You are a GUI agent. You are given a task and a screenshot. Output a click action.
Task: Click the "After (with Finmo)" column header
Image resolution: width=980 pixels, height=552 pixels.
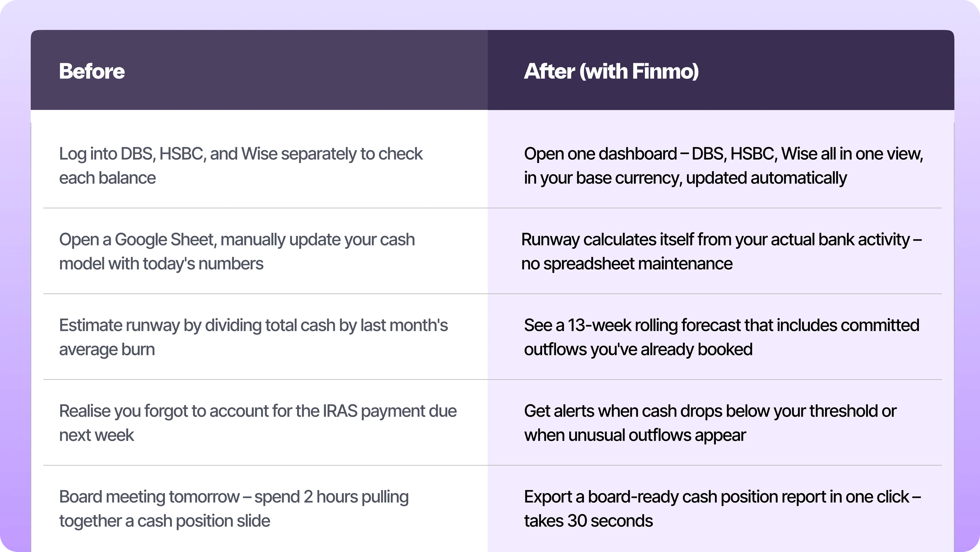611,71
